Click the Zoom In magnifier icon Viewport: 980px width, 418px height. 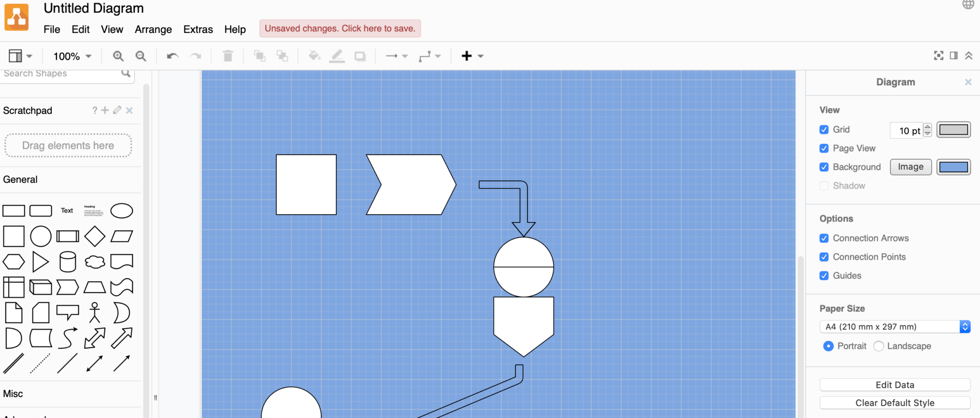(x=118, y=56)
